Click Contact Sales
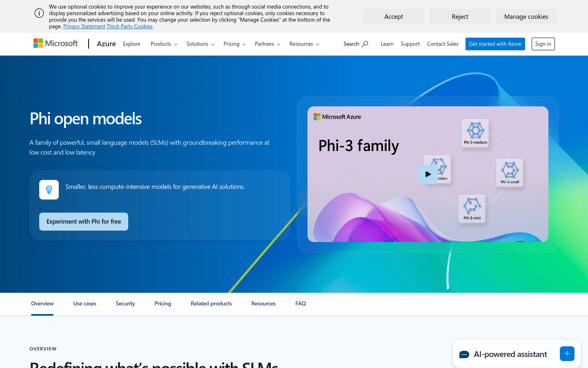This screenshot has width=588, height=368. pyautogui.click(x=443, y=44)
